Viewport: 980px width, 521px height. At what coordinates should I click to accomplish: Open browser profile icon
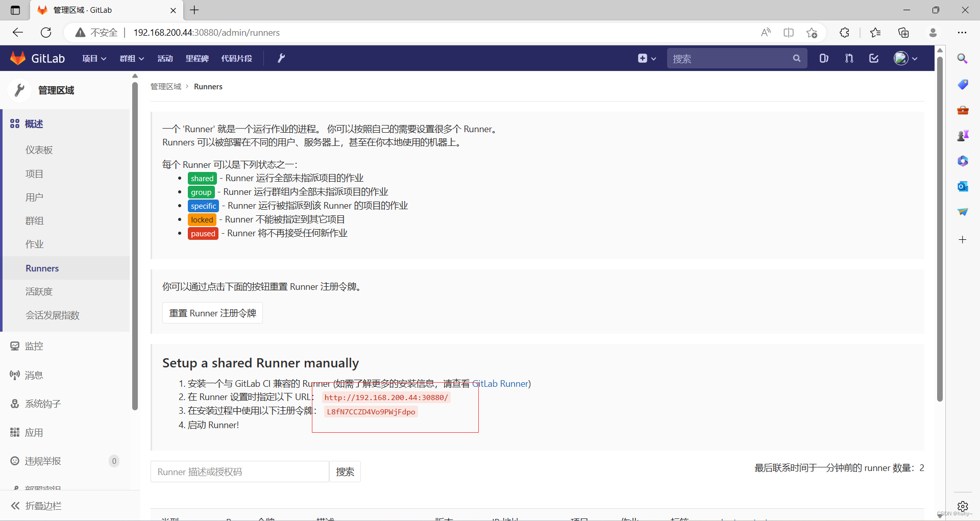click(x=933, y=33)
